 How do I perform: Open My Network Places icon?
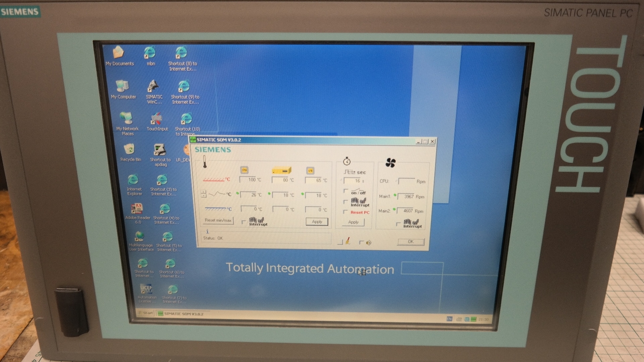click(x=127, y=124)
